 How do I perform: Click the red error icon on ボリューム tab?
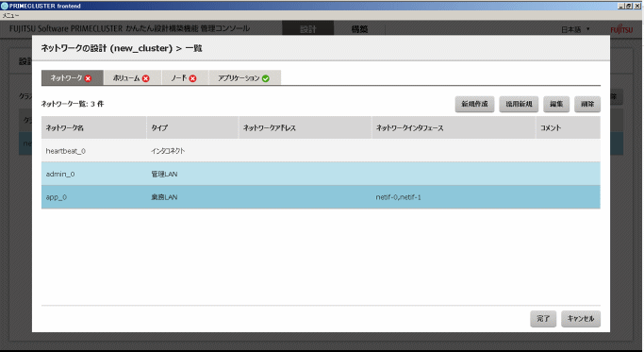(146, 78)
